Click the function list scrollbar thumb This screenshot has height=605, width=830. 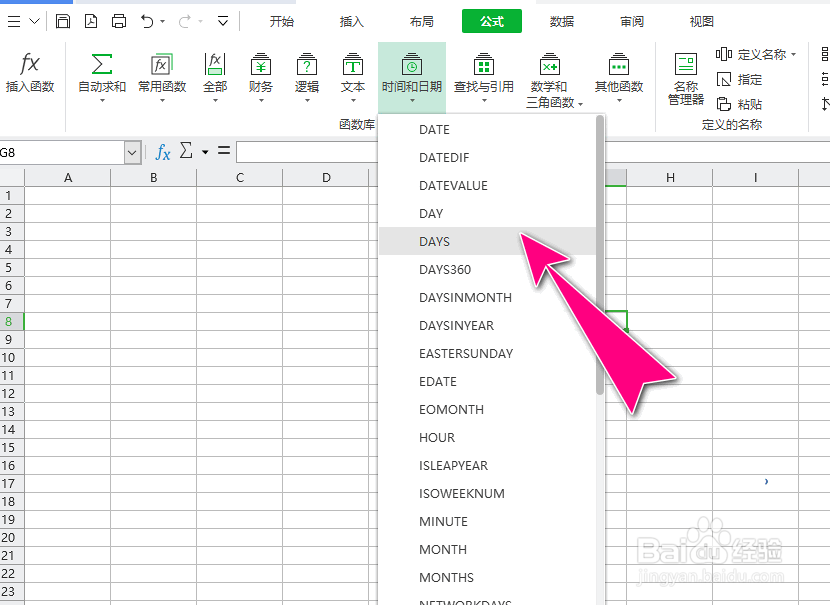click(600, 255)
